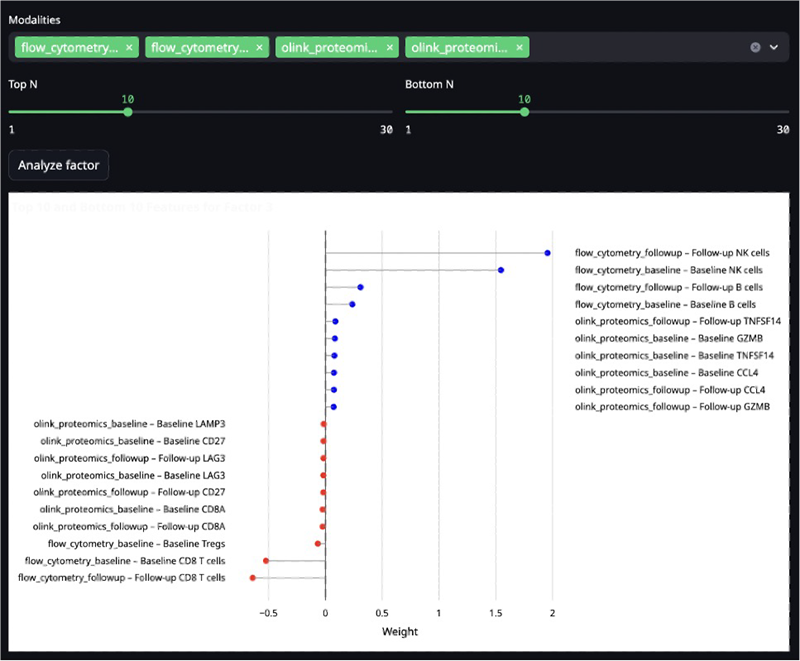Click the Weight axis label
Image resolution: width=800 pixels, height=661 pixels.
(x=400, y=632)
